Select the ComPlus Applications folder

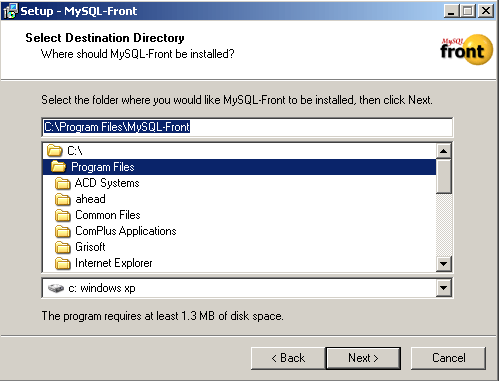[x=239, y=231]
